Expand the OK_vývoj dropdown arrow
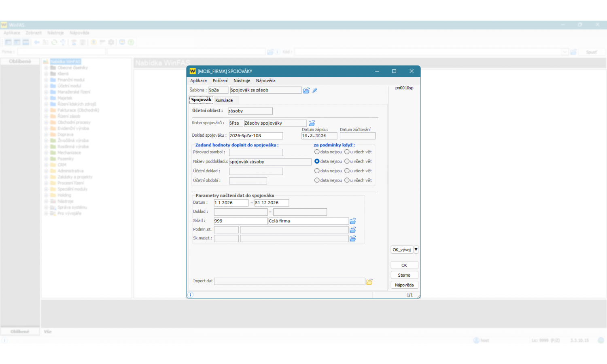This screenshot has height=364, width=607. pyautogui.click(x=416, y=250)
